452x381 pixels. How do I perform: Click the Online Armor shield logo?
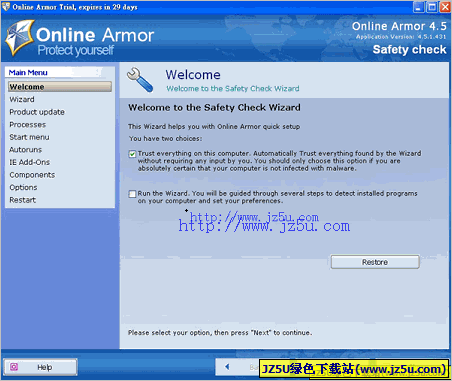pos(20,37)
